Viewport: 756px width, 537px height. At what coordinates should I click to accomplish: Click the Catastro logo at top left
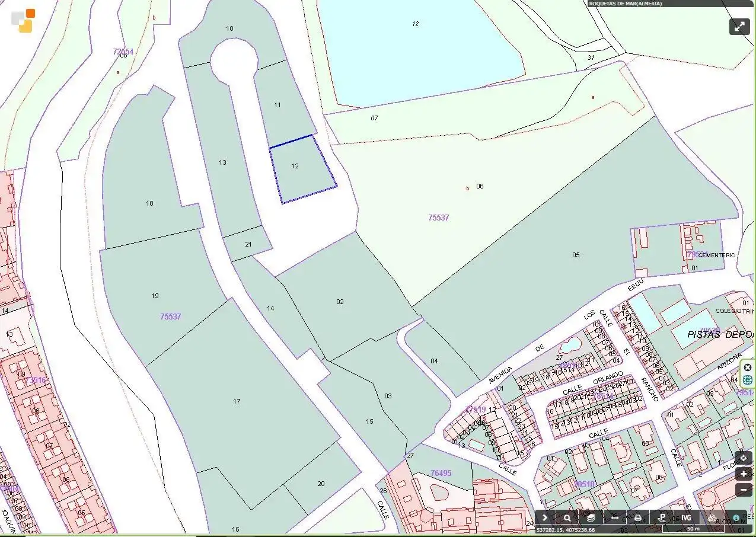(24, 20)
